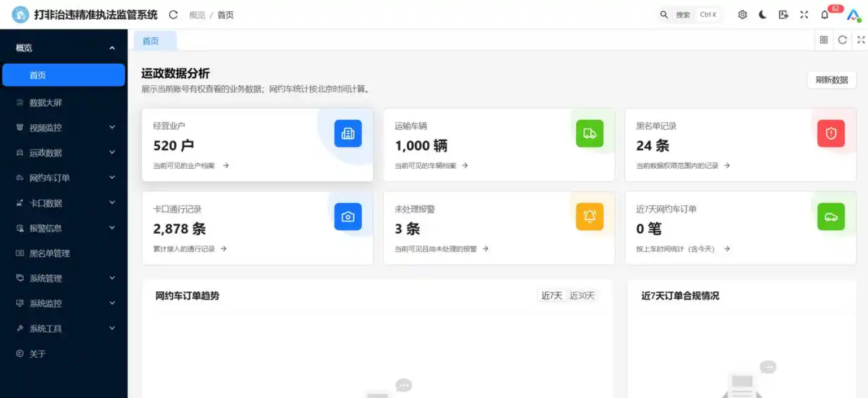This screenshot has height=398, width=868.
Task: Click the building icon on the 经营业户 card
Action: tap(348, 134)
